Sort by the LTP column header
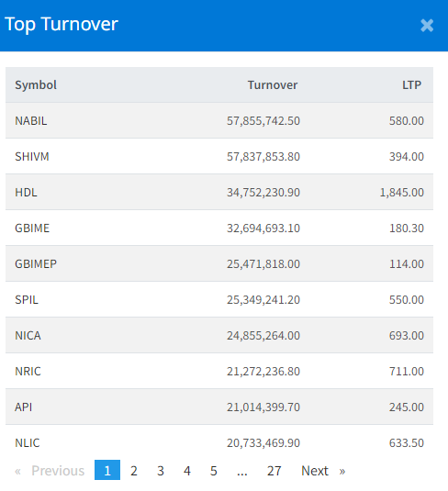The height and width of the screenshot is (491, 448). [x=411, y=84]
